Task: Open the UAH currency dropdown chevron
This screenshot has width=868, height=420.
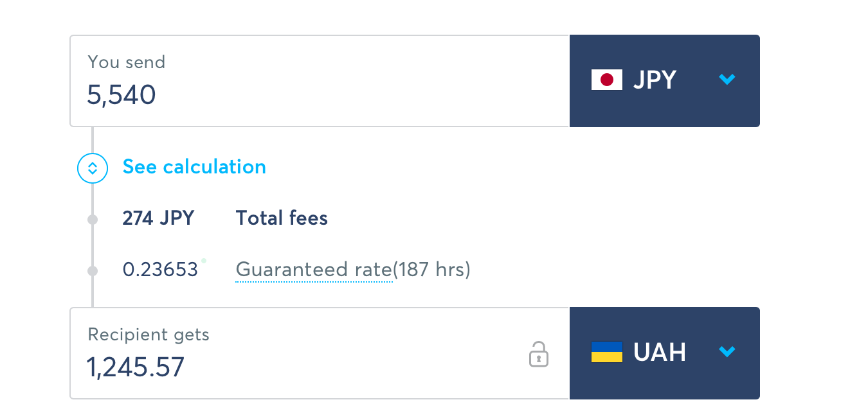Action: (727, 351)
